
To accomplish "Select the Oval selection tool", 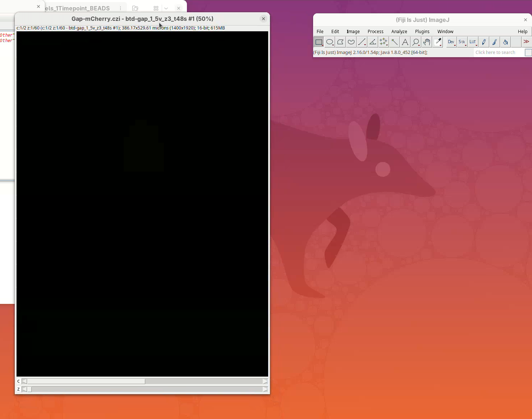I will [330, 42].
